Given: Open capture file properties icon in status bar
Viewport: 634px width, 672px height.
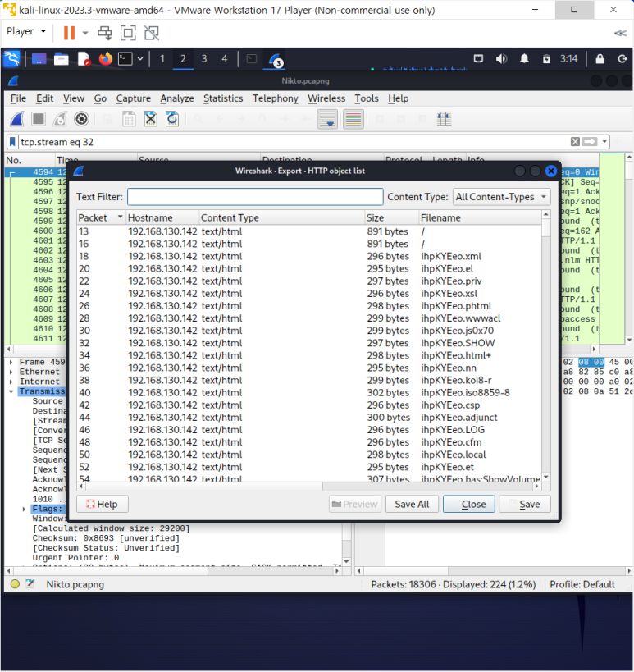Looking at the screenshot, I should pyautogui.click(x=30, y=583).
